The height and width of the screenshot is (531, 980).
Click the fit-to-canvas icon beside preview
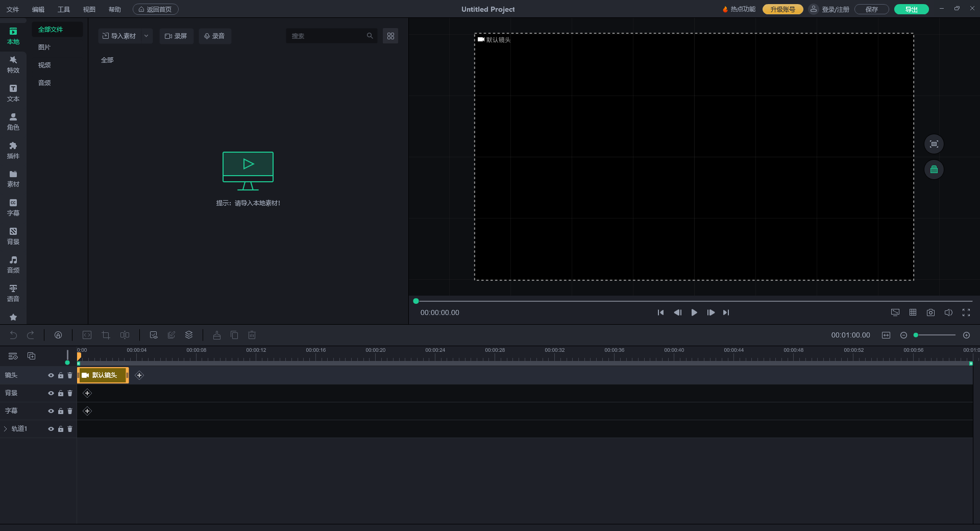coord(934,144)
